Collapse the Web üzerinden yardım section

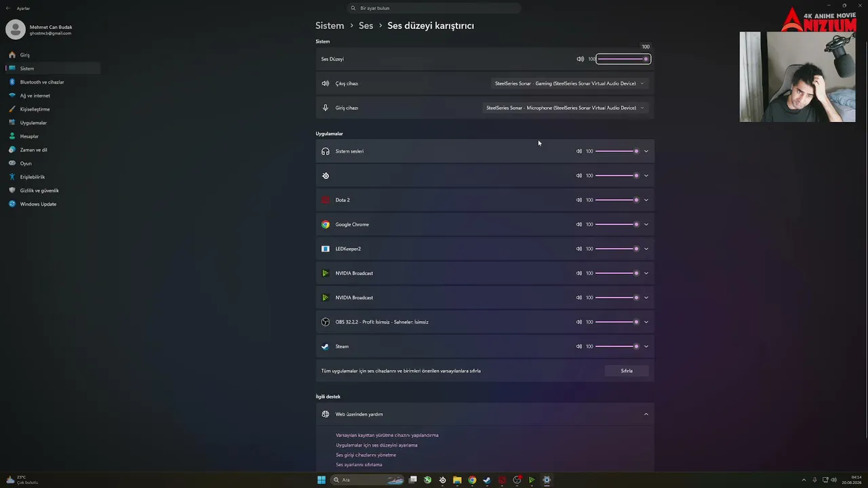point(646,414)
